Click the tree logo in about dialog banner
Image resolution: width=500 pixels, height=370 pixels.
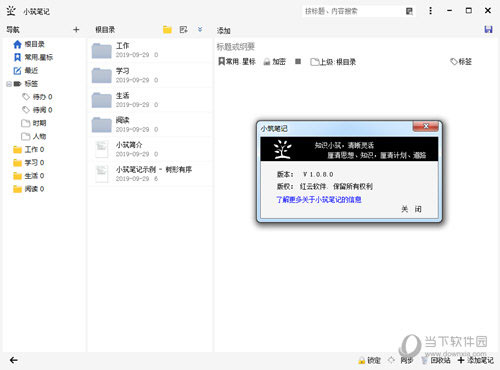tap(282, 149)
